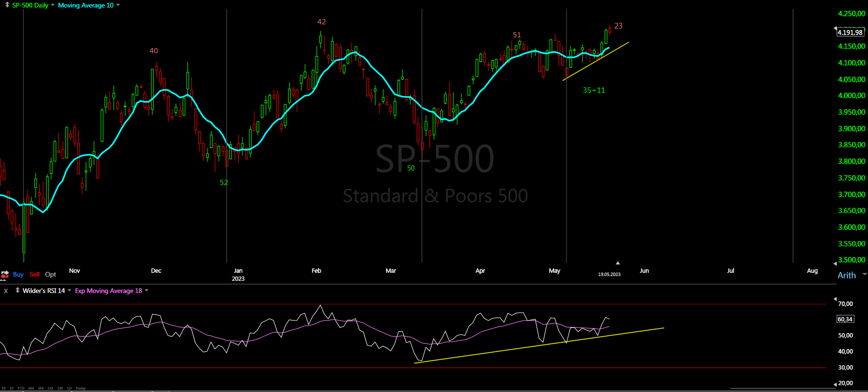Select the 1Y time range
This screenshot has width=868, height=392.
coord(12,388)
